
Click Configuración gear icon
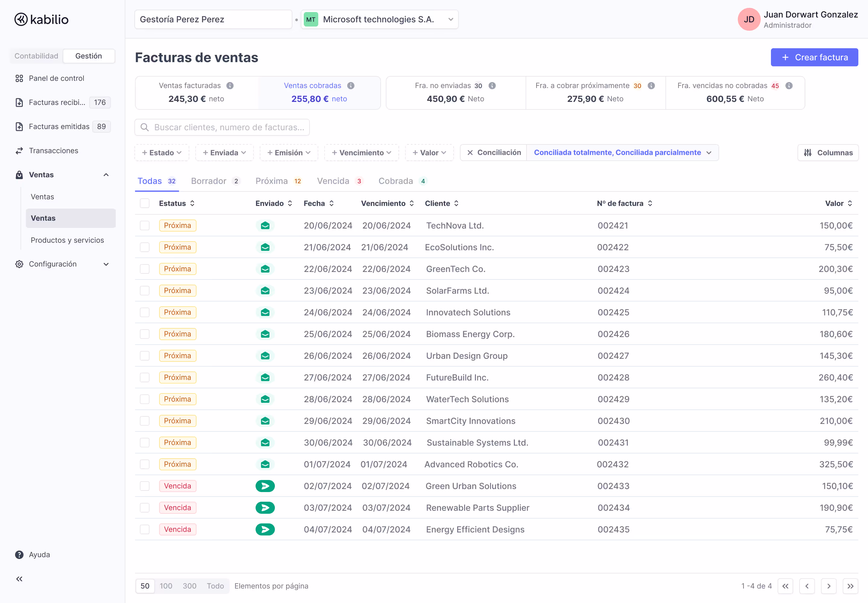tap(19, 264)
